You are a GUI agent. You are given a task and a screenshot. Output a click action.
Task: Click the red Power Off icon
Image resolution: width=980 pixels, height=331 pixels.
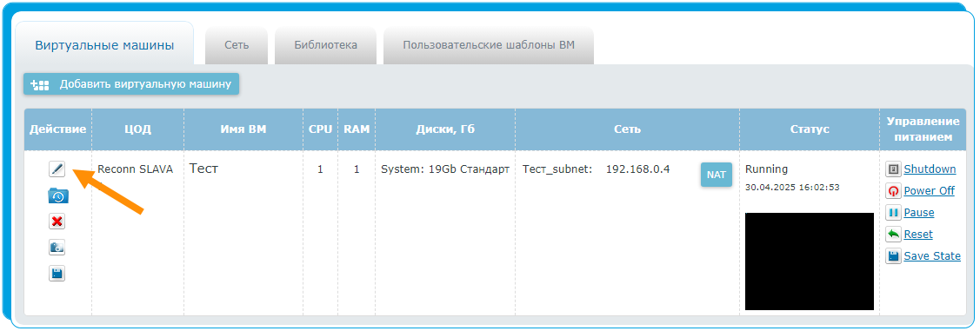pyautogui.click(x=893, y=191)
